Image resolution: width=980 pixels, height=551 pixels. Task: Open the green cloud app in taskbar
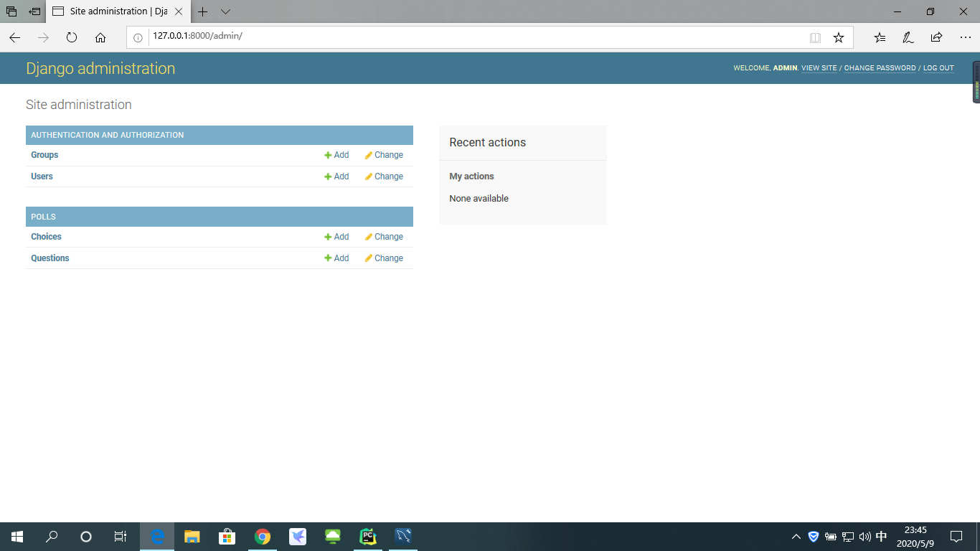(x=333, y=537)
